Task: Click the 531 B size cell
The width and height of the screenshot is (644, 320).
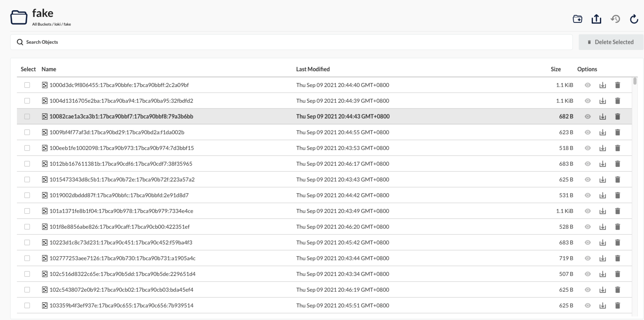Action: [566, 195]
